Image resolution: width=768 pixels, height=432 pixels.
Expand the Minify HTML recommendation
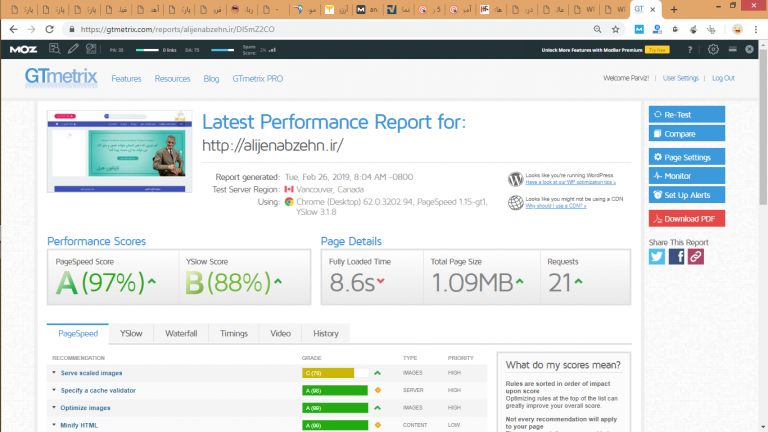79,425
